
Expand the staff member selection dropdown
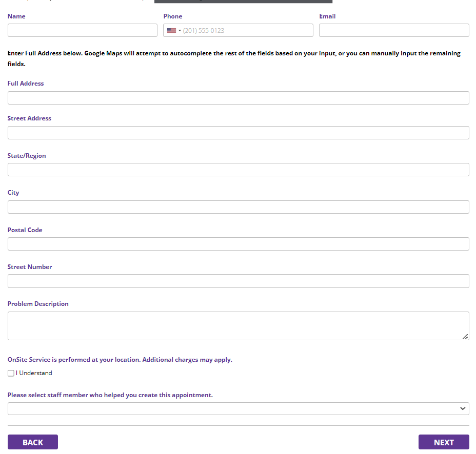point(238,408)
